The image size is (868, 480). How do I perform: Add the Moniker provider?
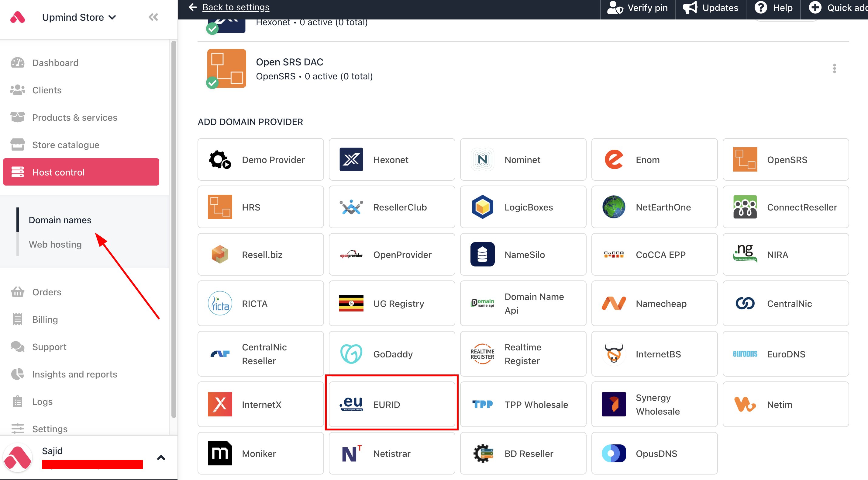[260, 453]
